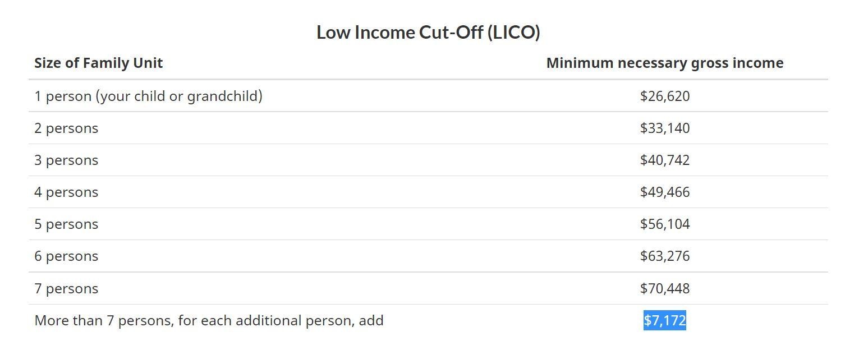Select the $33,140 income amount

(x=664, y=128)
